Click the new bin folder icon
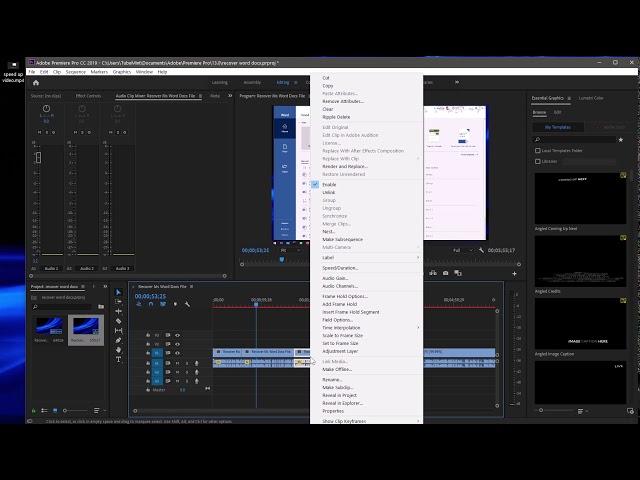 coord(101,307)
